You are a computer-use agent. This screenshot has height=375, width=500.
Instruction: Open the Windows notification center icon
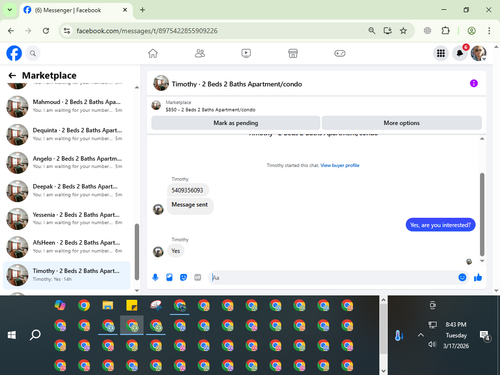tap(484, 335)
